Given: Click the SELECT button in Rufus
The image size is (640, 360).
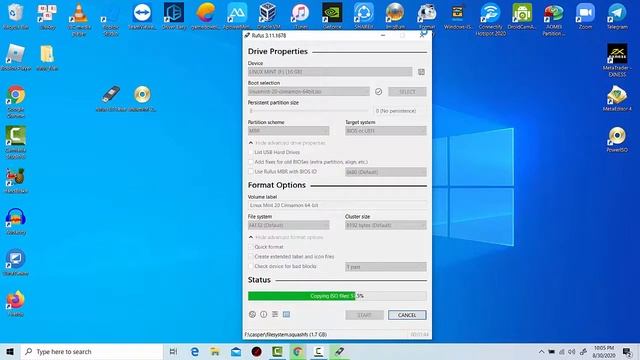Looking at the screenshot, I should point(407,91).
